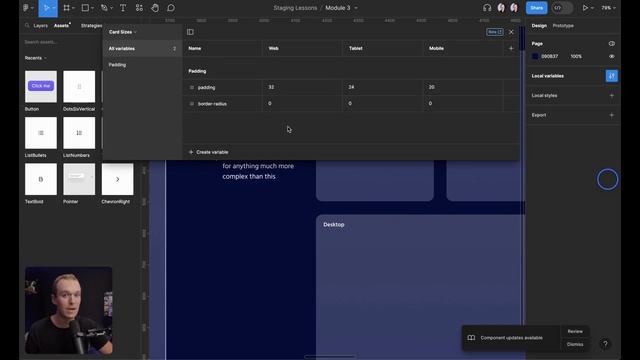Select All variables group
The image size is (640, 360).
[142, 49]
